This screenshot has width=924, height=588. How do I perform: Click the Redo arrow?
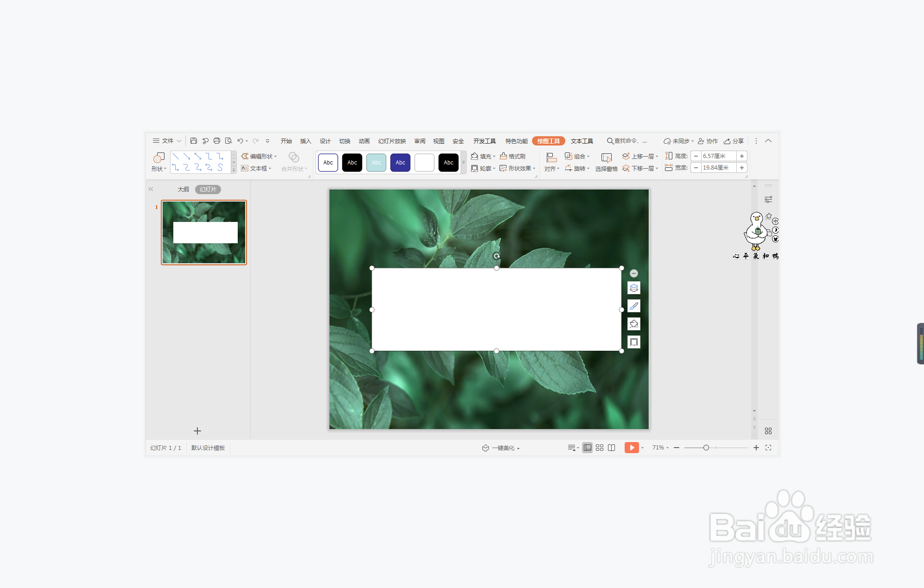255,141
